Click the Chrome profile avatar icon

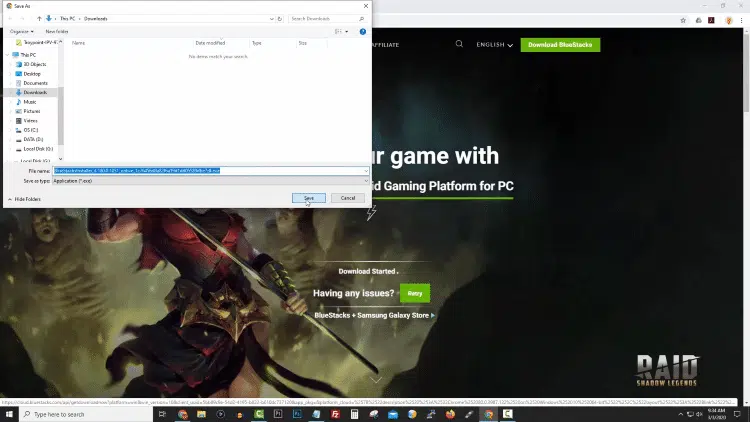pos(728,20)
